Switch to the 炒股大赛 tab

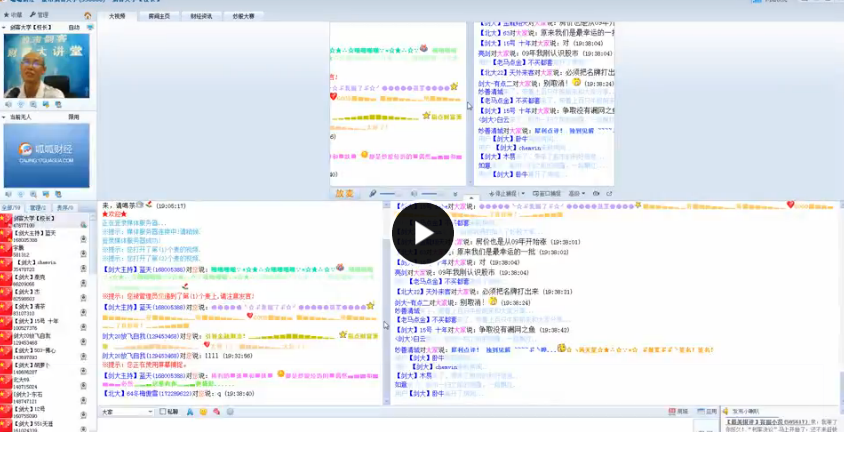tap(243, 16)
